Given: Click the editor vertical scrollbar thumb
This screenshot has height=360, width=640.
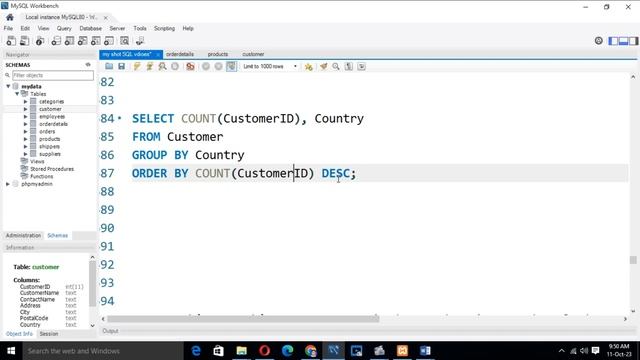Looking at the screenshot, I should (633, 260).
